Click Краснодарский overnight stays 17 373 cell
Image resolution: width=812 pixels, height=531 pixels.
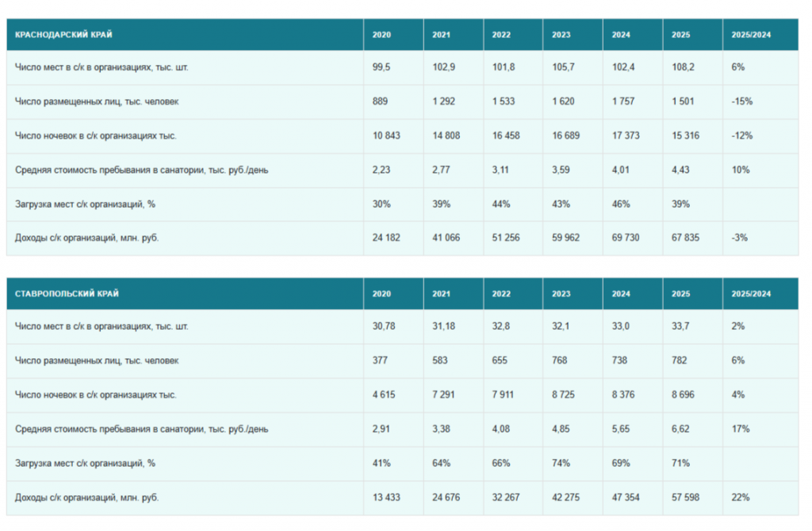[x=626, y=136]
